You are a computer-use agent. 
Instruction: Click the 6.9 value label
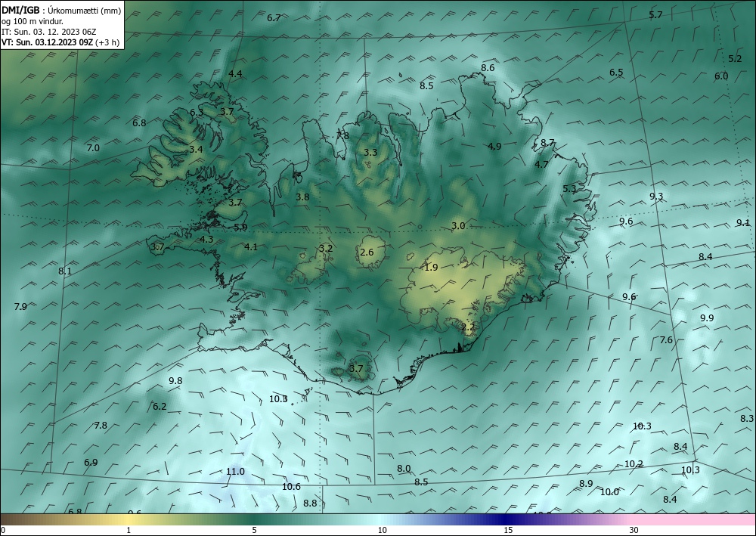[x=91, y=463]
